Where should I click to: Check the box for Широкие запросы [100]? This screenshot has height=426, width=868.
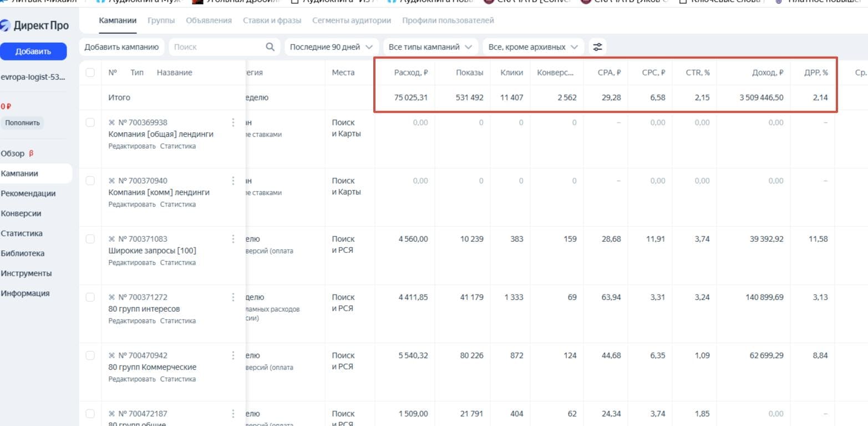pyautogui.click(x=90, y=239)
